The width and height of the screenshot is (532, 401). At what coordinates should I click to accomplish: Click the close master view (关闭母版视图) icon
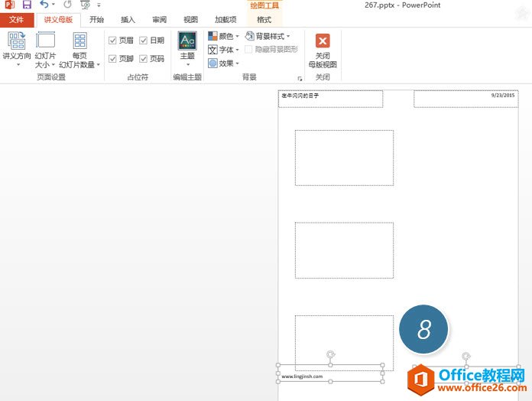pyautogui.click(x=323, y=41)
